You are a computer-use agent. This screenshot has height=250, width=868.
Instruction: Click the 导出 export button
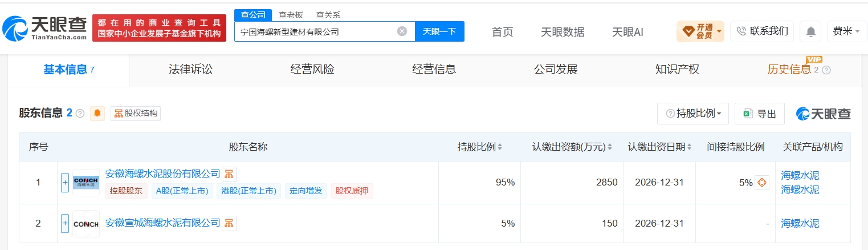pyautogui.click(x=760, y=114)
